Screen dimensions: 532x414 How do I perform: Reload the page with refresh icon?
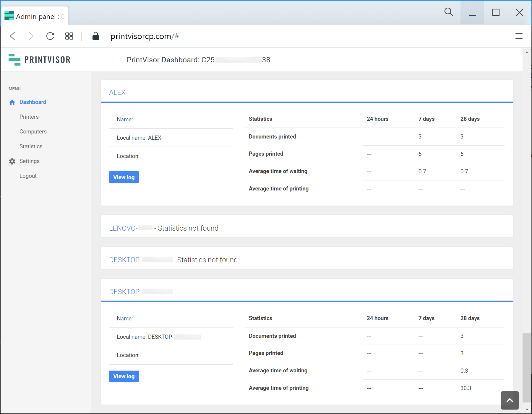[x=50, y=36]
